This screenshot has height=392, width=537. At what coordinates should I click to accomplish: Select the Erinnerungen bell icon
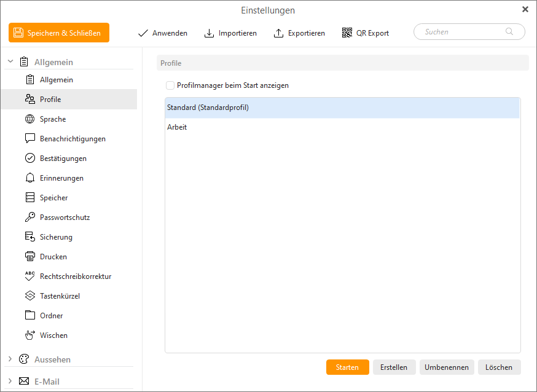(x=29, y=178)
